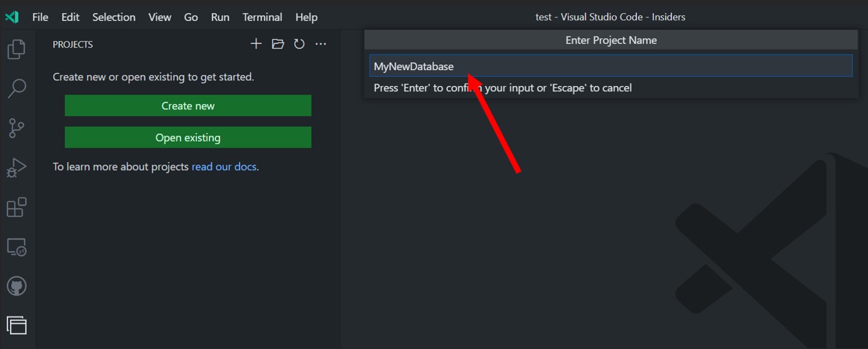Open the GitHub view icon
The image size is (868, 349).
click(x=17, y=287)
